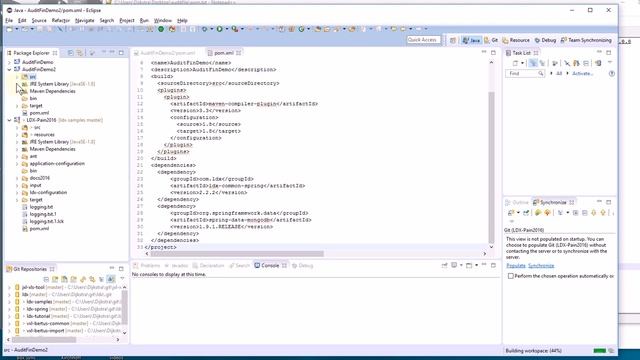Click the External Tools run icon
640x360 pixels.
(235, 29)
